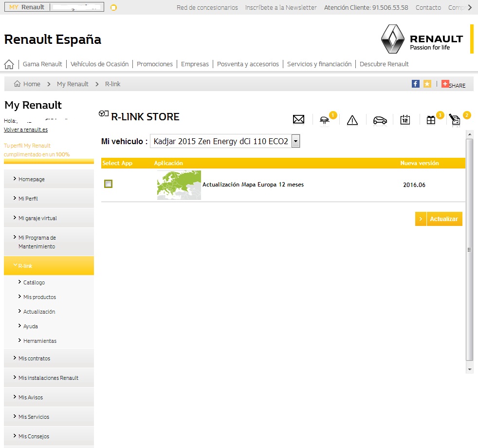
Task: Click the Renault diamond logo
Action: (393, 39)
